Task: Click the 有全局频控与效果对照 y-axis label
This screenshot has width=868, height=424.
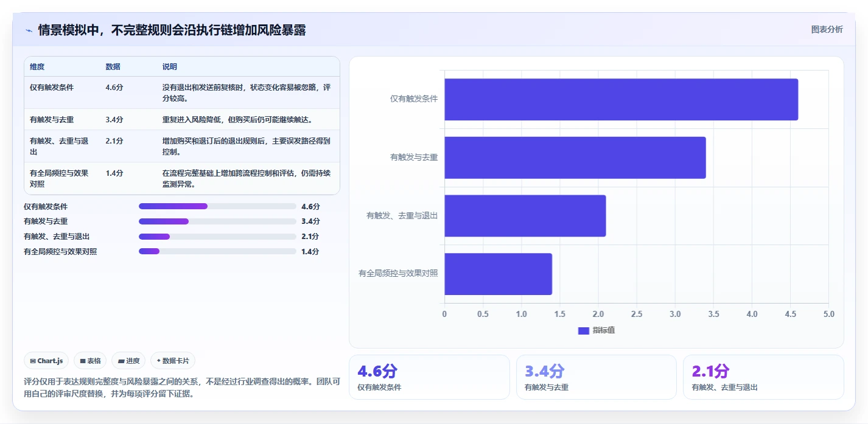Action: (398, 274)
